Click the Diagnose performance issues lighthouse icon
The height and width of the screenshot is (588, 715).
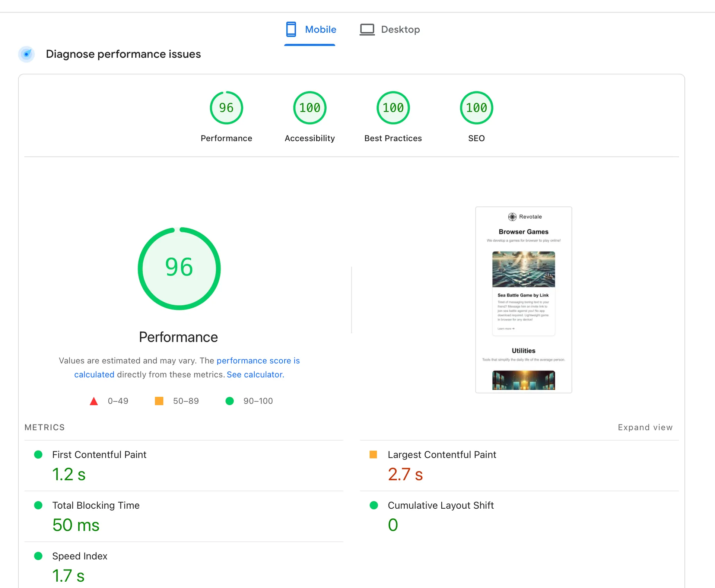[x=26, y=54]
